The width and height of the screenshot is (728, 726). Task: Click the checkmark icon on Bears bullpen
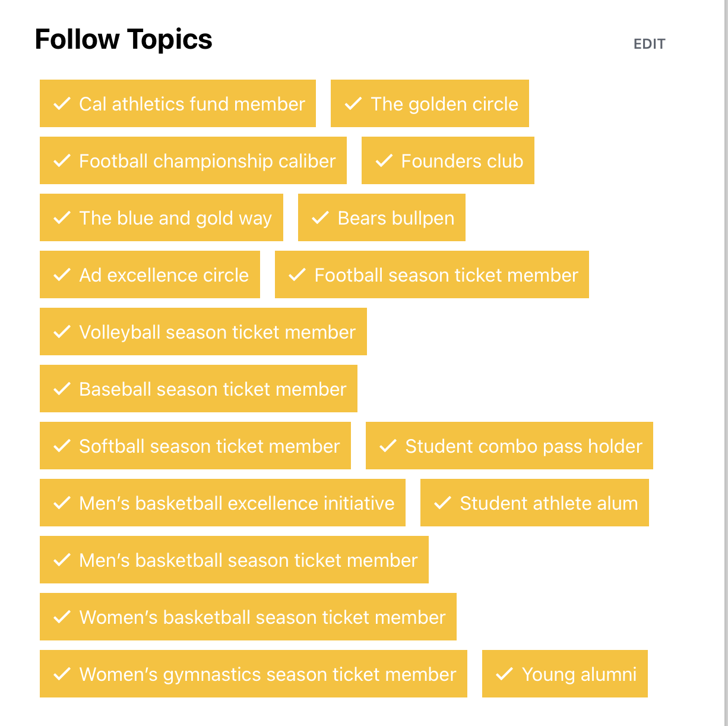click(321, 217)
